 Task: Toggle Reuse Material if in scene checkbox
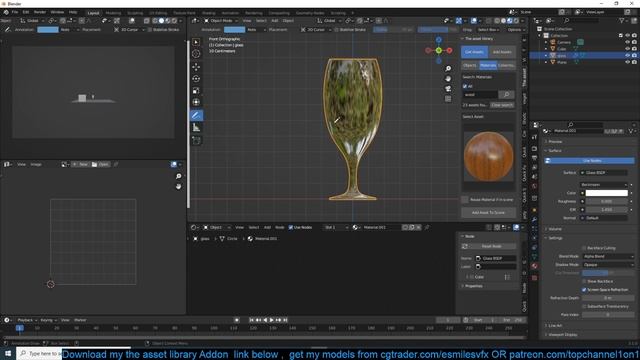click(x=465, y=200)
